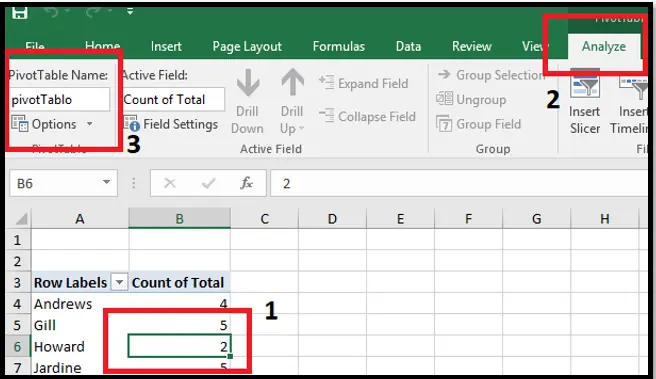Select row 2 header
This screenshot has height=379, width=656.
click(18, 261)
